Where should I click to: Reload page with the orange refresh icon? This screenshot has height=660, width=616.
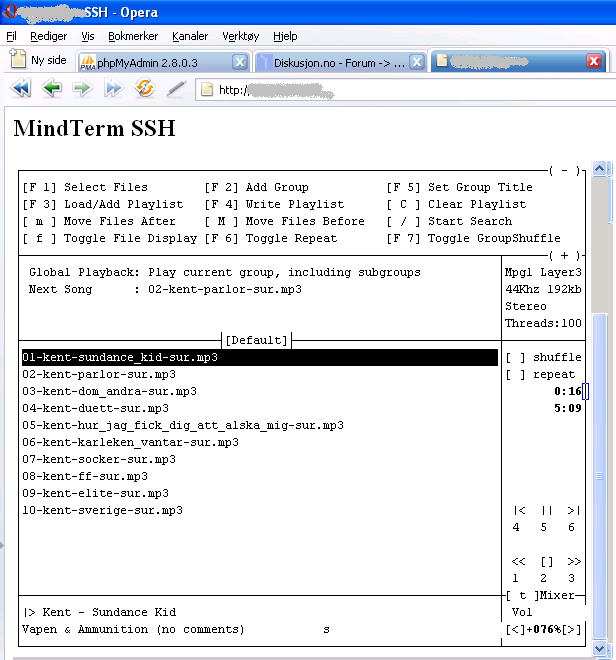(145, 88)
